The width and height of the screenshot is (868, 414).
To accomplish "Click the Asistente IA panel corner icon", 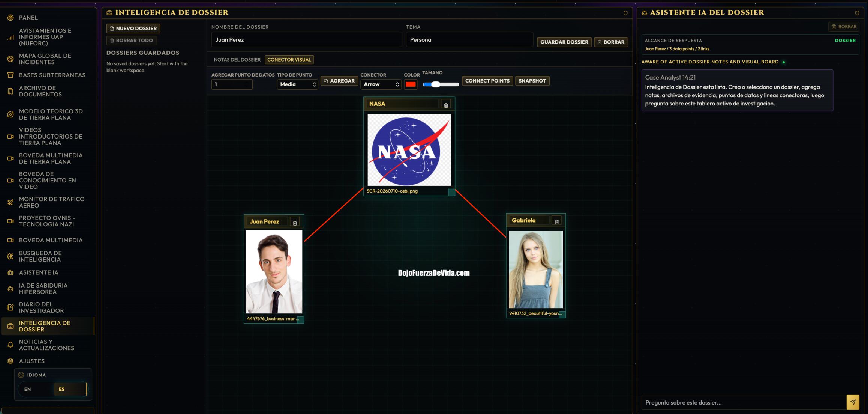I will 857,13.
